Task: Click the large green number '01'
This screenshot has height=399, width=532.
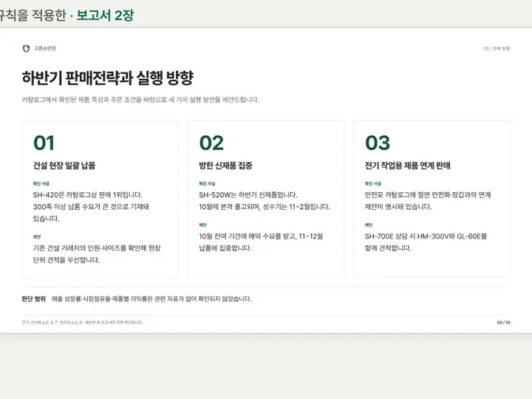Action: [x=44, y=143]
